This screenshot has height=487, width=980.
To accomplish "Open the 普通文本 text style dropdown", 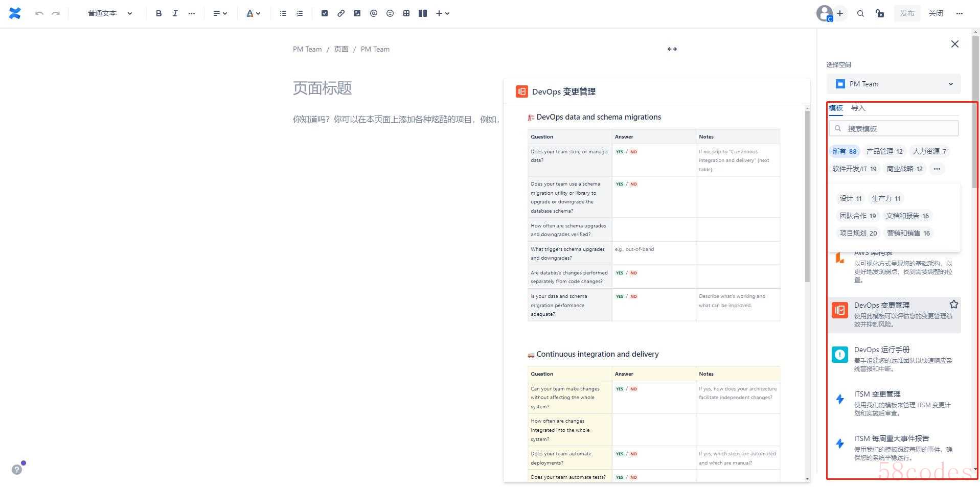I will [x=109, y=13].
